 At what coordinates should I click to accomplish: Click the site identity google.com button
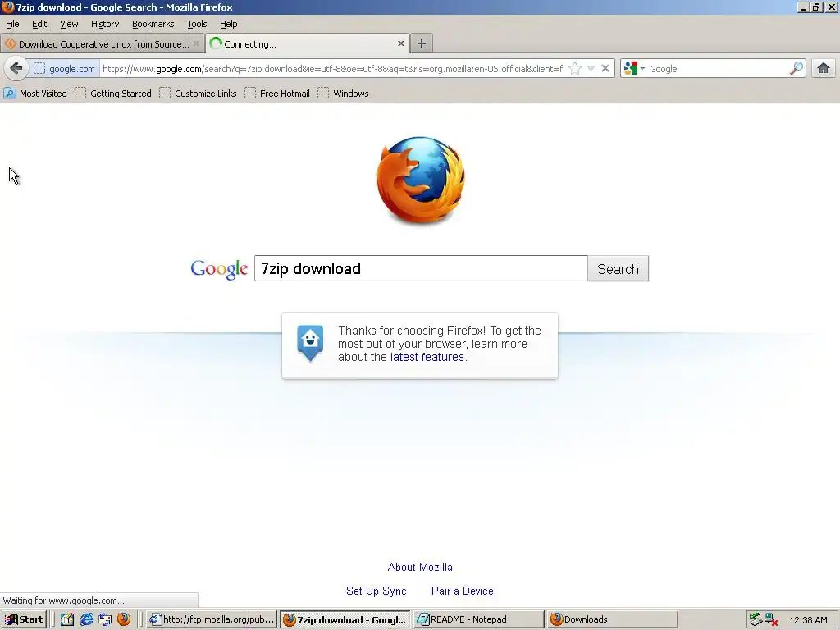click(x=64, y=69)
